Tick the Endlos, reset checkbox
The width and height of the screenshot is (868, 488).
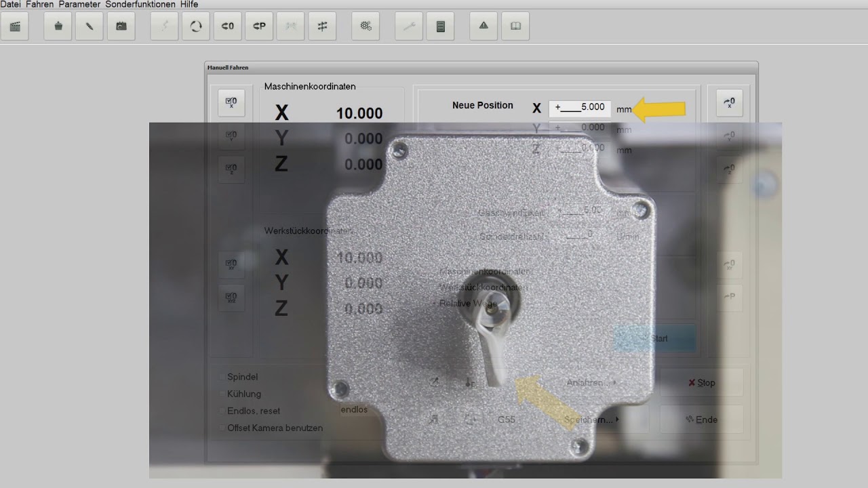pyautogui.click(x=222, y=411)
